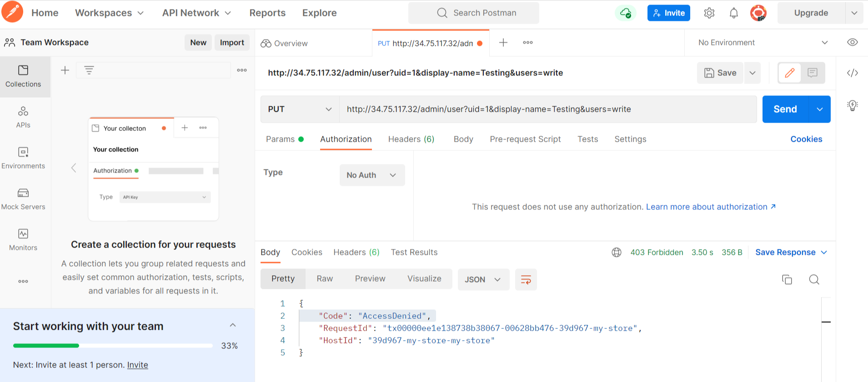Screen dimensions: 868x382
Task: Open the user avatar menu
Action: (758, 13)
